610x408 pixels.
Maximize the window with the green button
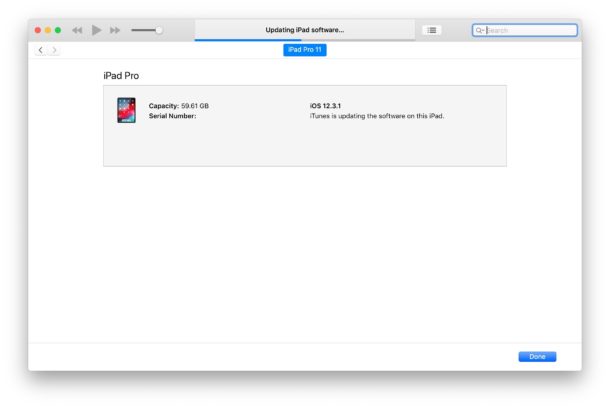pos(58,30)
